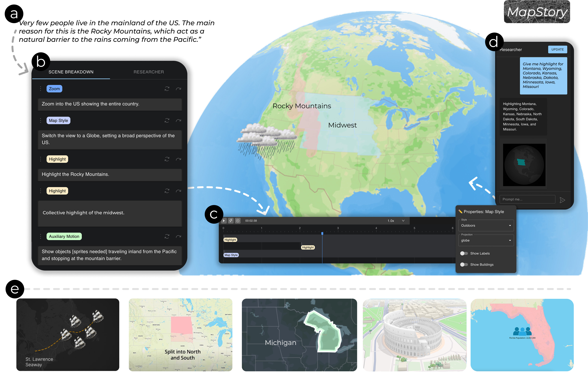
Task: Open the 1.0x playback speed dropdown
Action: 396,221
